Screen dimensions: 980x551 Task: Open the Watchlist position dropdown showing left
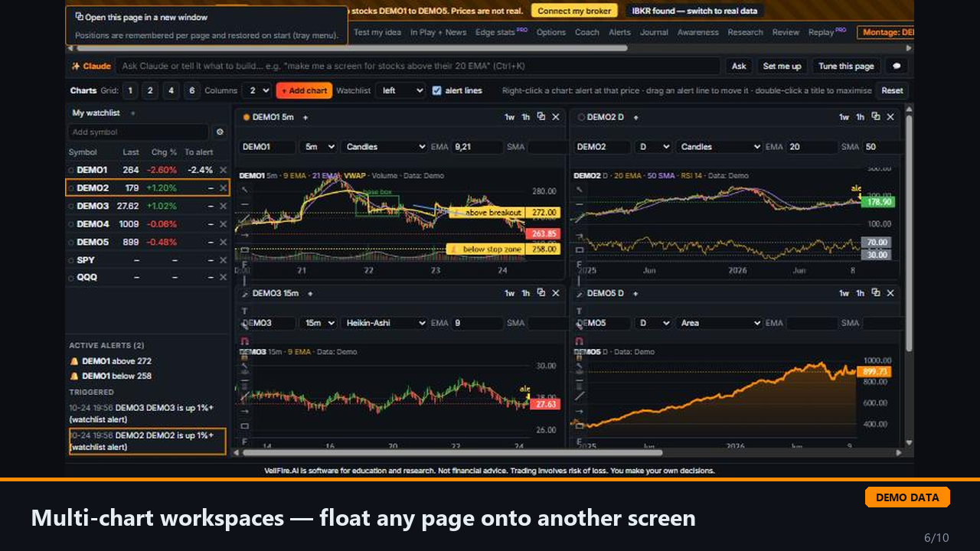point(401,90)
